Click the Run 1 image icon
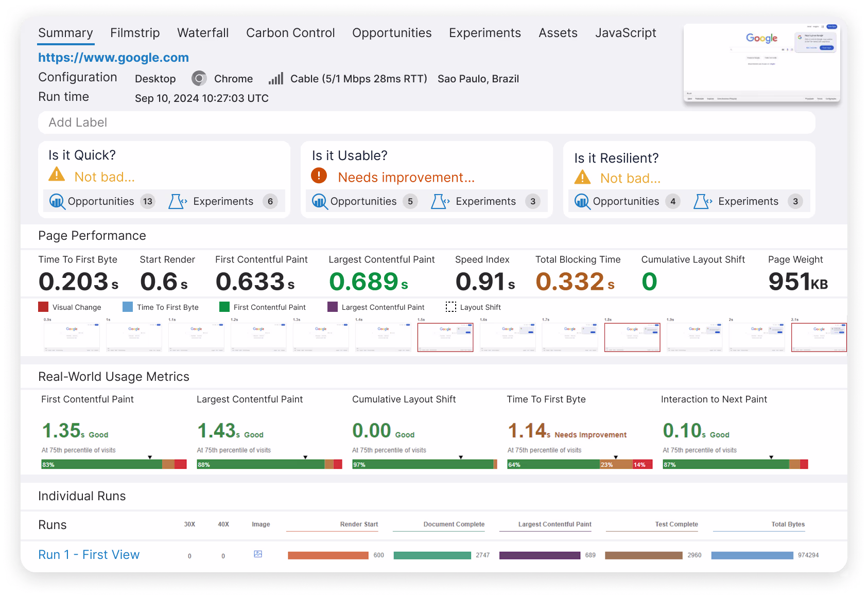The image size is (868, 597). pos(258,554)
